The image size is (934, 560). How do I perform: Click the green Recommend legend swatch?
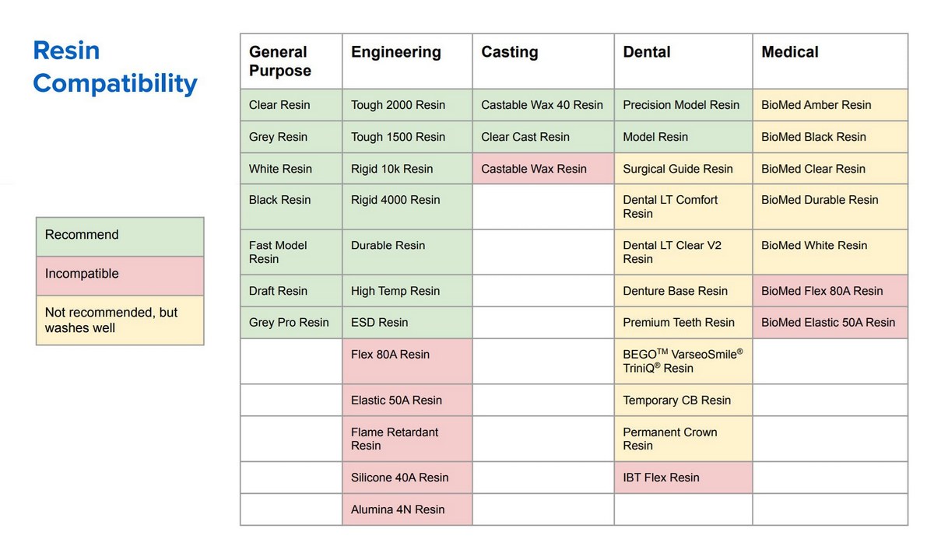click(120, 236)
